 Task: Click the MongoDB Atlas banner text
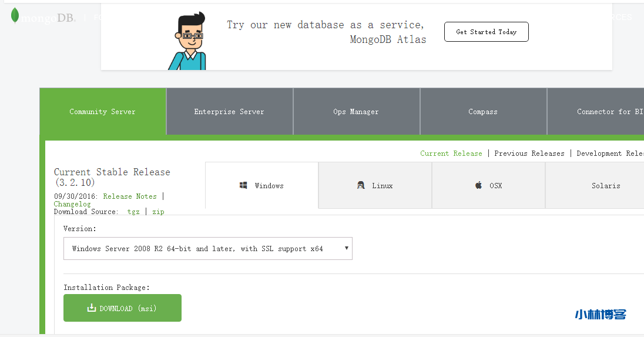(x=327, y=32)
